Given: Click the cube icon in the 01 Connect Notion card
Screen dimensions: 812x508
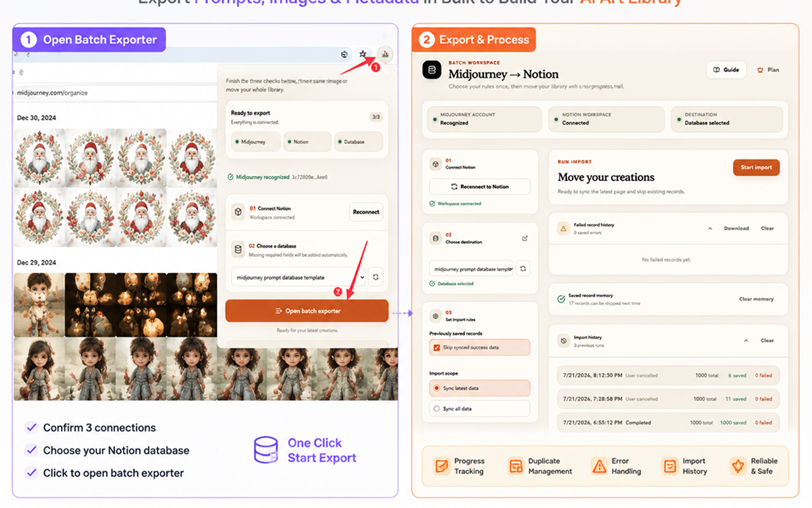Looking at the screenshot, I should pos(435,164).
